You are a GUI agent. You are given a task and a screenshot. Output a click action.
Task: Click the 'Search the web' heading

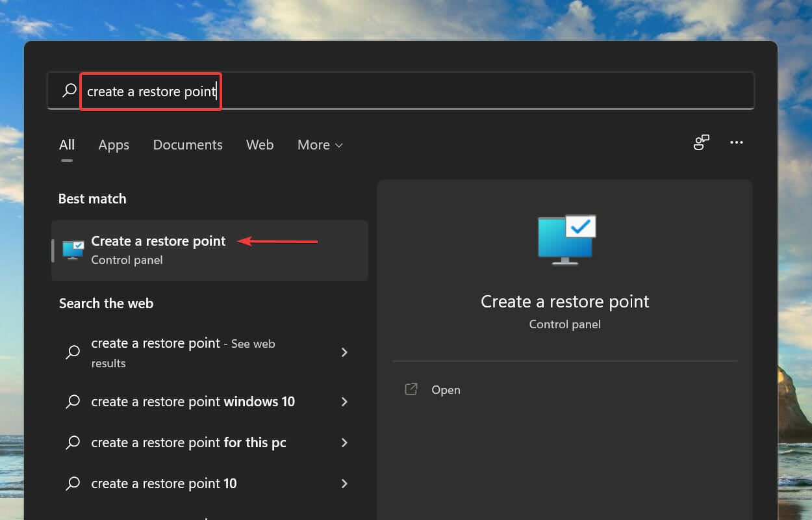pyautogui.click(x=106, y=304)
